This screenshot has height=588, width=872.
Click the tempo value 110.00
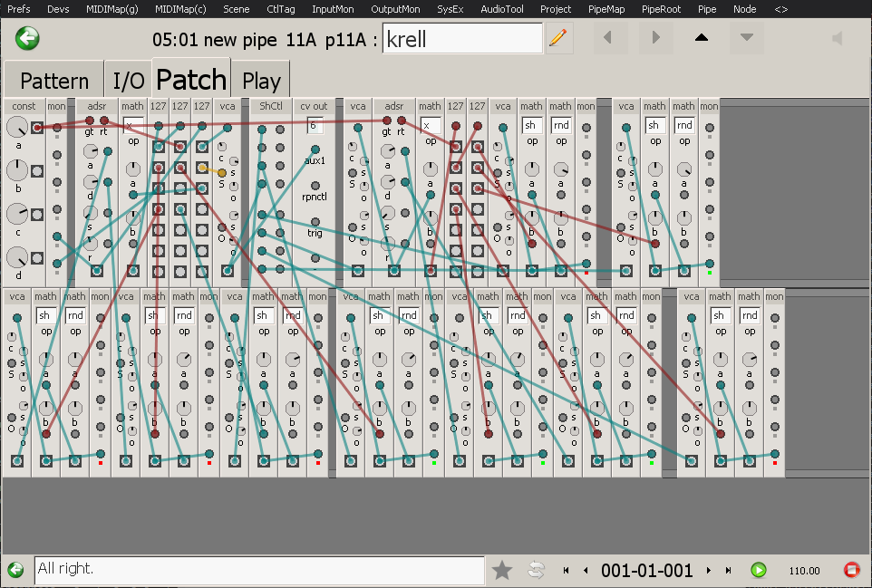point(804,571)
